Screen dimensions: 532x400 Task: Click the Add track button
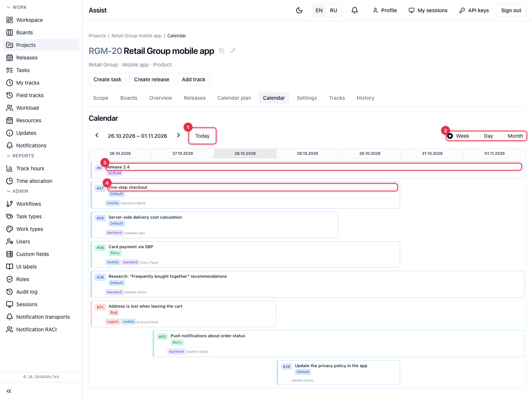194,79
